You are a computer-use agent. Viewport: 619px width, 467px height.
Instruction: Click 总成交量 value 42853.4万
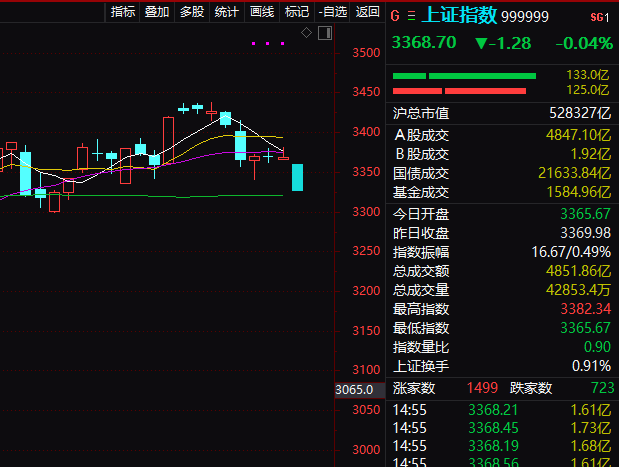coord(578,290)
